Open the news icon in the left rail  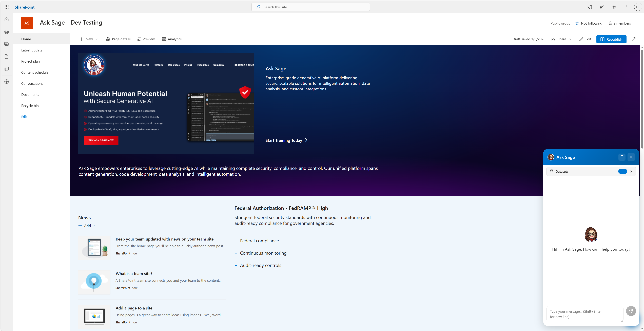click(6, 44)
